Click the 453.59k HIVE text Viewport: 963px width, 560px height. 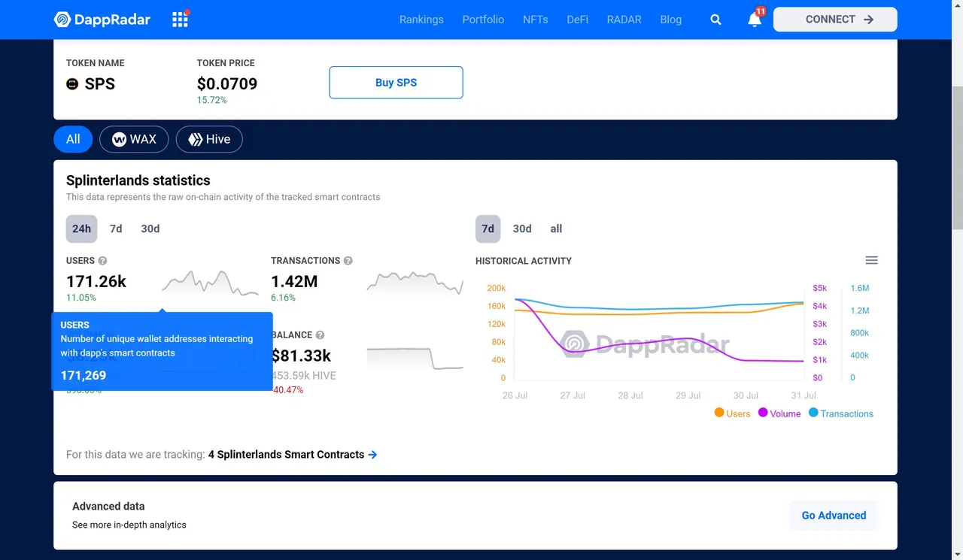[x=303, y=375]
